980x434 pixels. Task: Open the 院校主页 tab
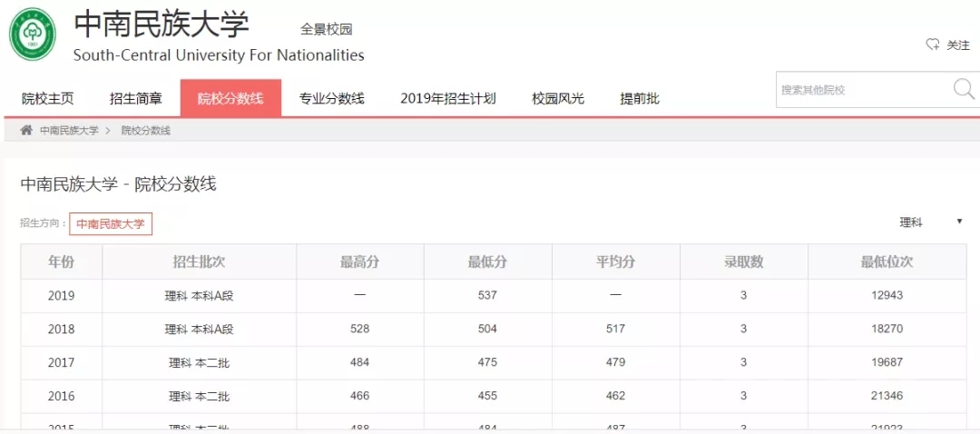pos(47,99)
